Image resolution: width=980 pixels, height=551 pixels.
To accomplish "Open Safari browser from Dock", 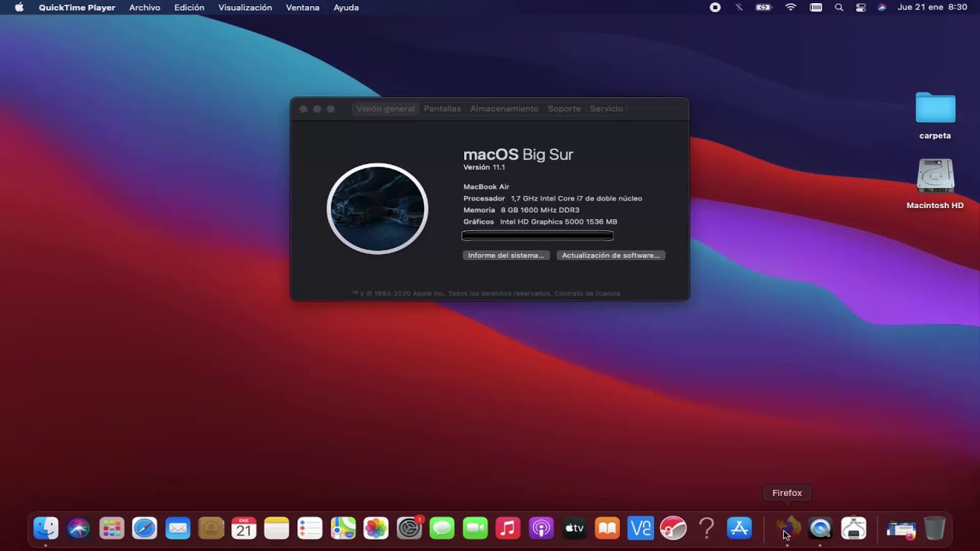I will pyautogui.click(x=145, y=528).
